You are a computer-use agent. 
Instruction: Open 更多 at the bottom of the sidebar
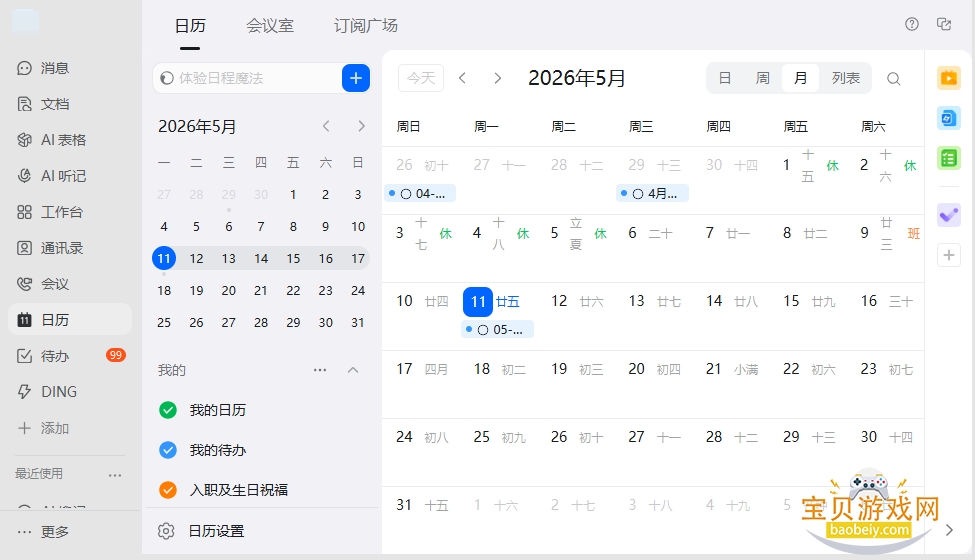pyautogui.click(x=44, y=532)
